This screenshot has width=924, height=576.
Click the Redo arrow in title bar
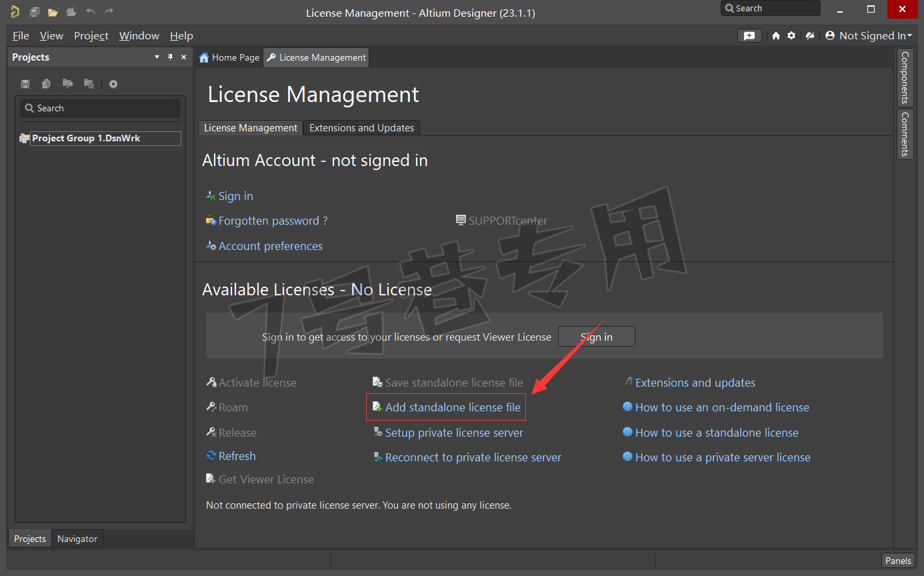tap(109, 11)
